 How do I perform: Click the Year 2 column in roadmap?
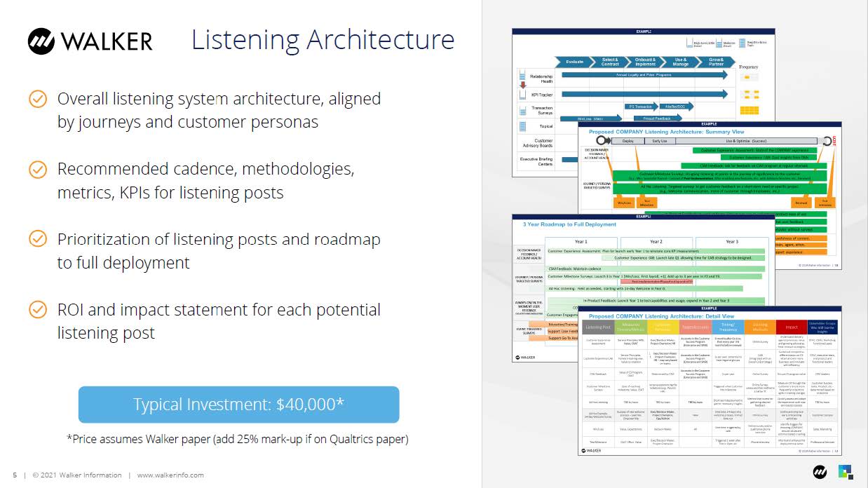pos(656,242)
